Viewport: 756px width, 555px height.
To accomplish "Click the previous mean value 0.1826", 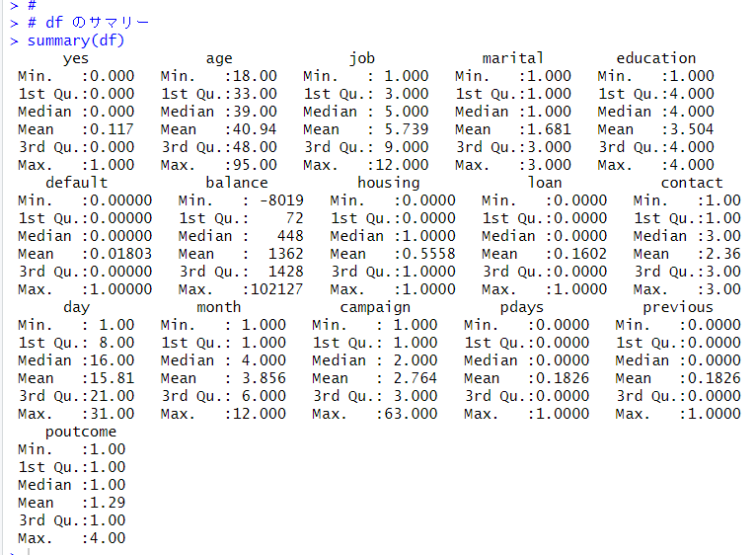I will pyautogui.click(x=714, y=378).
